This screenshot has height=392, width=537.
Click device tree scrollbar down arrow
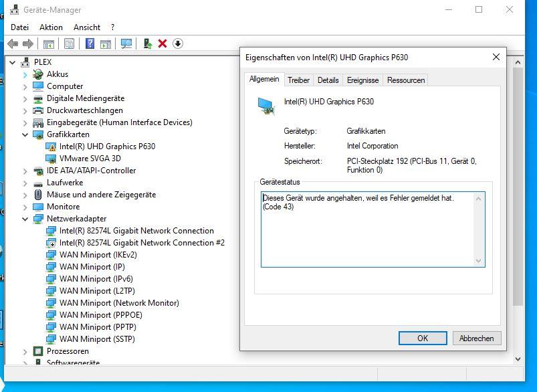pos(518,359)
